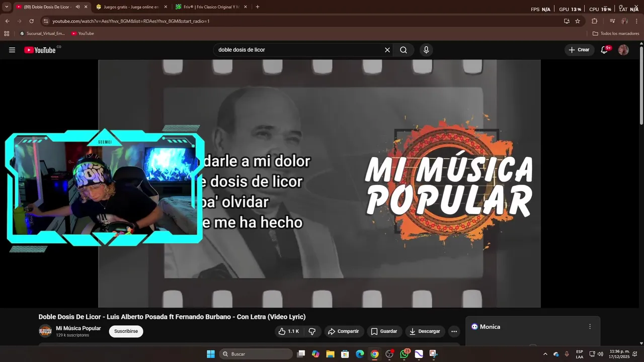Go back to the previous page
The height and width of the screenshot is (362, 644).
coord(7,21)
